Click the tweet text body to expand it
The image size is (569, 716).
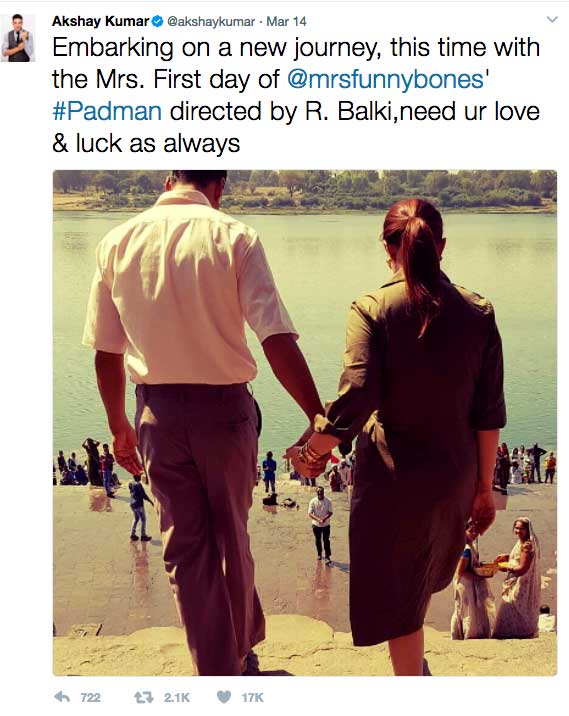point(296,95)
